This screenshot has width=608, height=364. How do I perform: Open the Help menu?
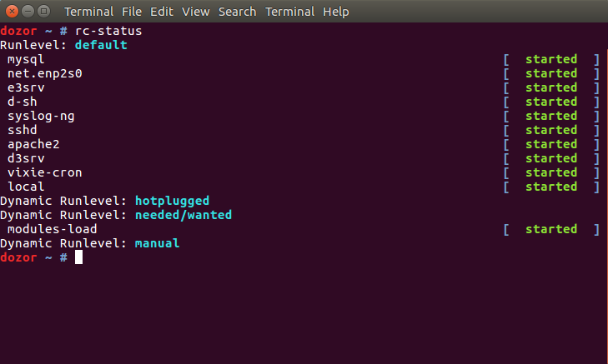336,12
